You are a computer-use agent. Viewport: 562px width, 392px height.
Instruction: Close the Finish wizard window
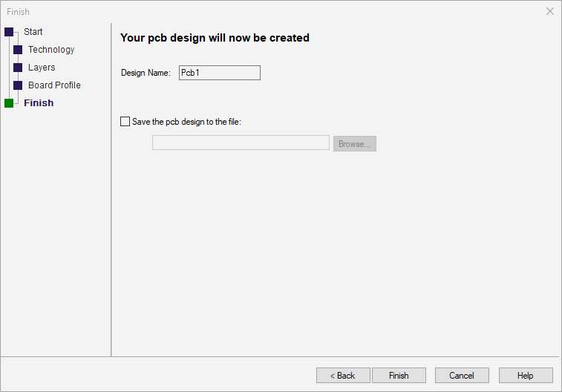(x=550, y=11)
